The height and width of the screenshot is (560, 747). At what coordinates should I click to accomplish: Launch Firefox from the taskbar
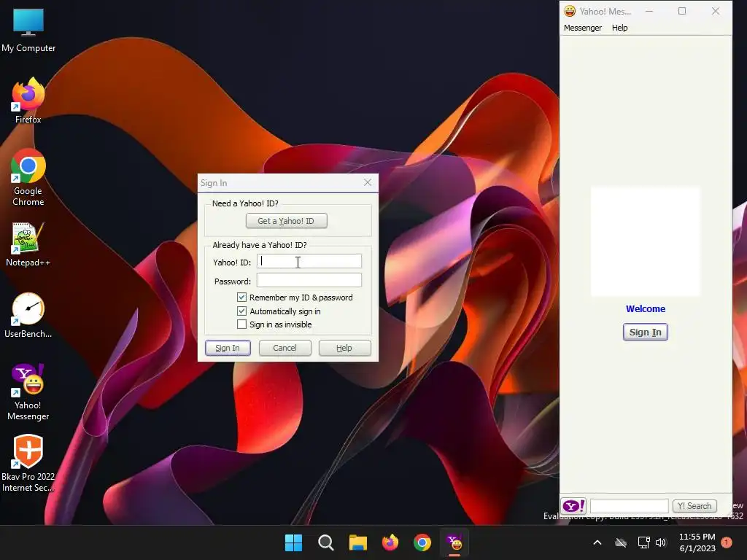click(x=390, y=542)
